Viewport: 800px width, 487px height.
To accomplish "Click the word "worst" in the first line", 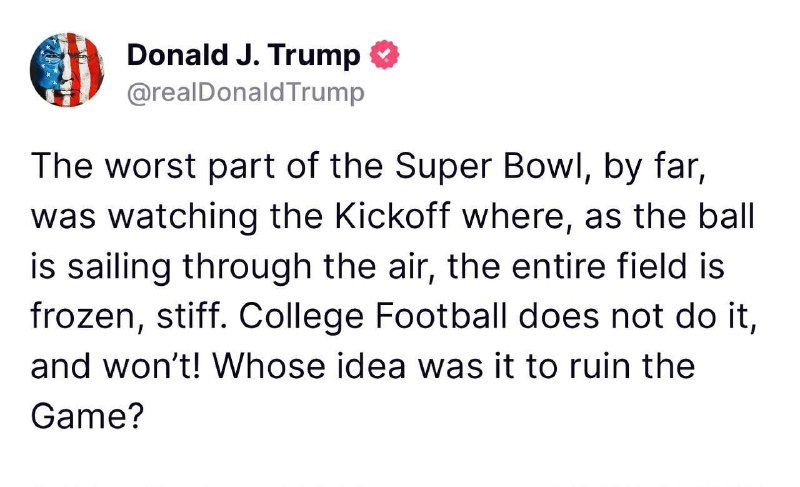I will tap(151, 167).
